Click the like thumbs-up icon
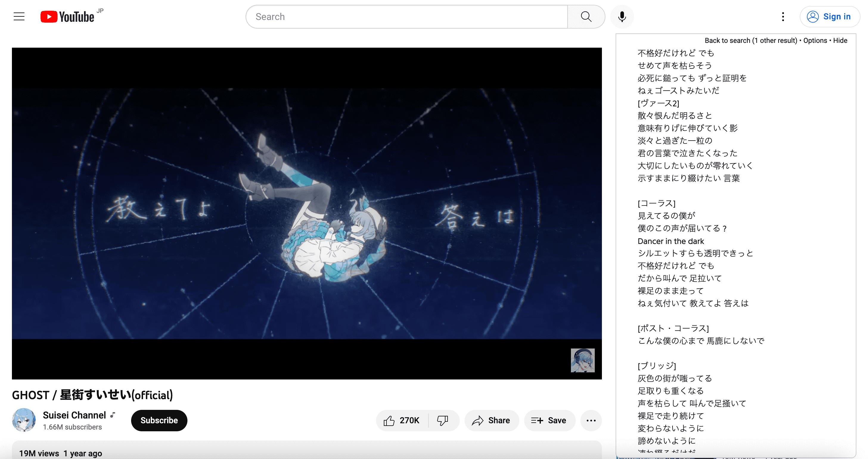The image size is (868, 459). pyautogui.click(x=390, y=420)
